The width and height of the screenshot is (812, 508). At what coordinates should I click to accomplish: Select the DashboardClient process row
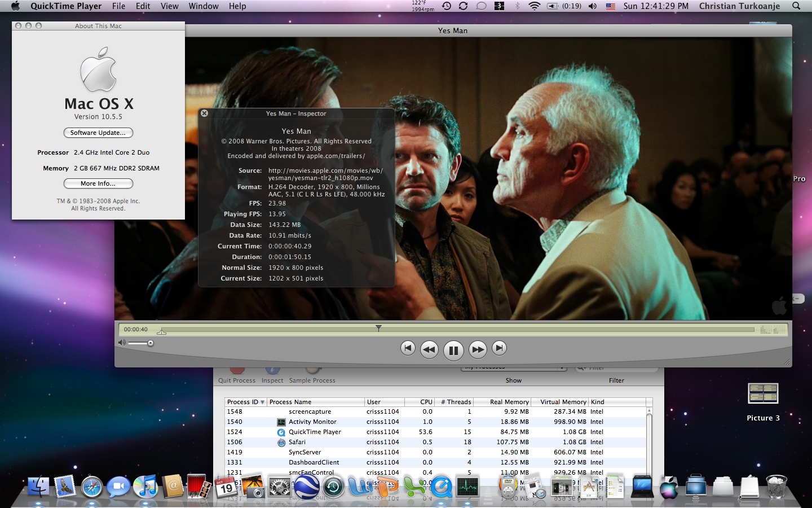pyautogui.click(x=435, y=462)
